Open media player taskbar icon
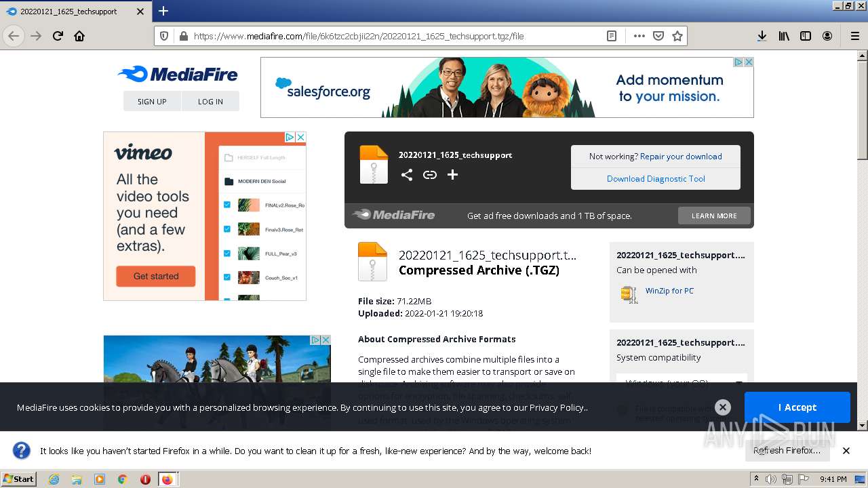This screenshot has height=488, width=868. pyautogui.click(x=100, y=479)
